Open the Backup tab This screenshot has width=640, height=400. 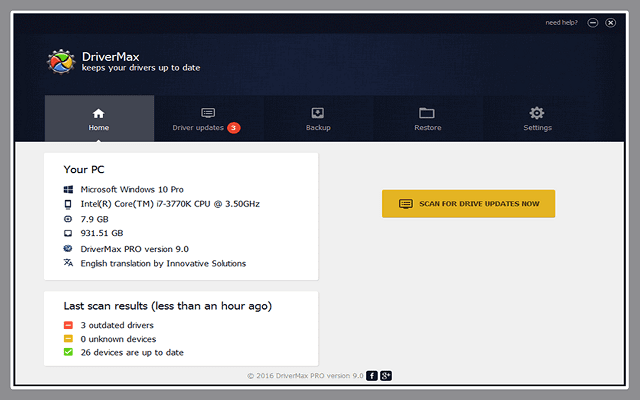(x=318, y=118)
